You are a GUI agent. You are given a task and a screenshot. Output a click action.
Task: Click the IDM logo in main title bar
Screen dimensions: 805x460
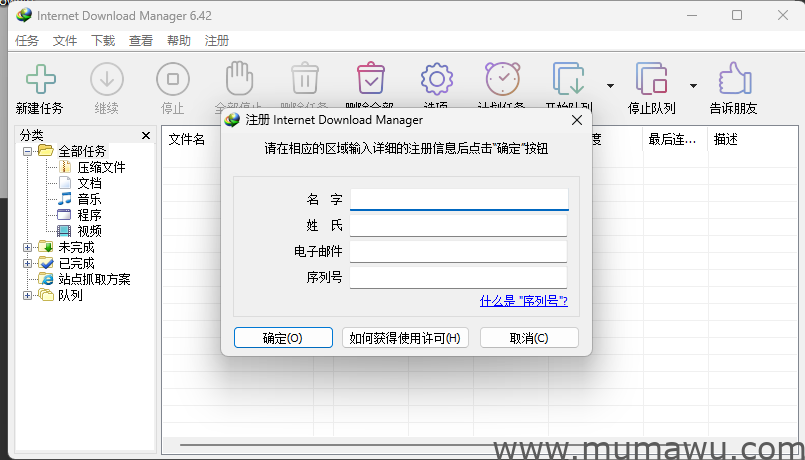click(24, 15)
